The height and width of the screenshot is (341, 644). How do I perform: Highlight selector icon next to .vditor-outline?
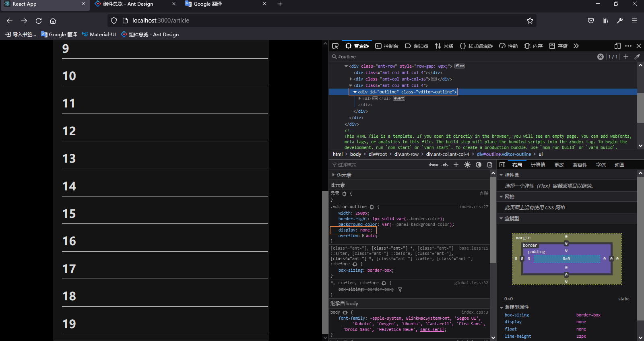pyautogui.click(x=372, y=207)
